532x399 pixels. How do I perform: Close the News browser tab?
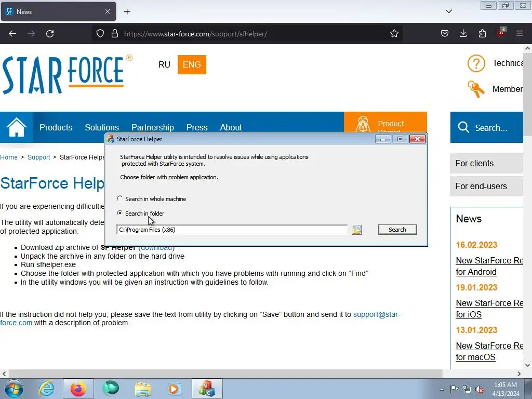click(108, 11)
